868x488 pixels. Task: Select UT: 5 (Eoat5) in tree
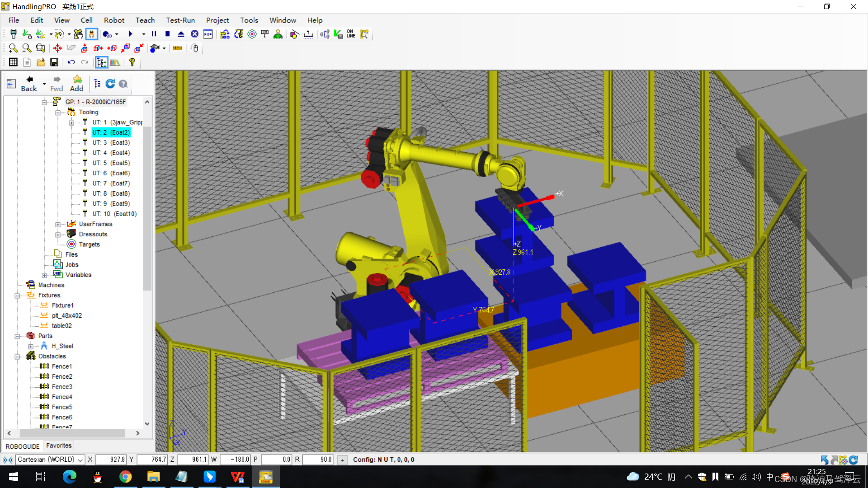coord(111,163)
